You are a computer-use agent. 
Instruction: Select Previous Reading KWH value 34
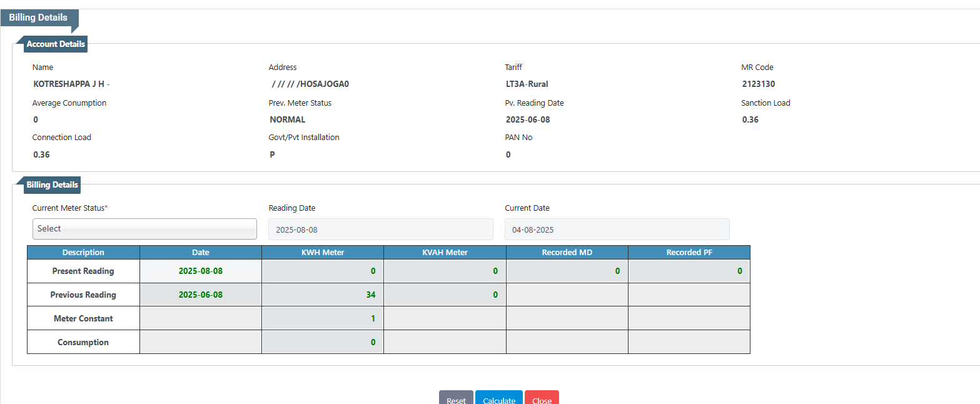pos(322,295)
